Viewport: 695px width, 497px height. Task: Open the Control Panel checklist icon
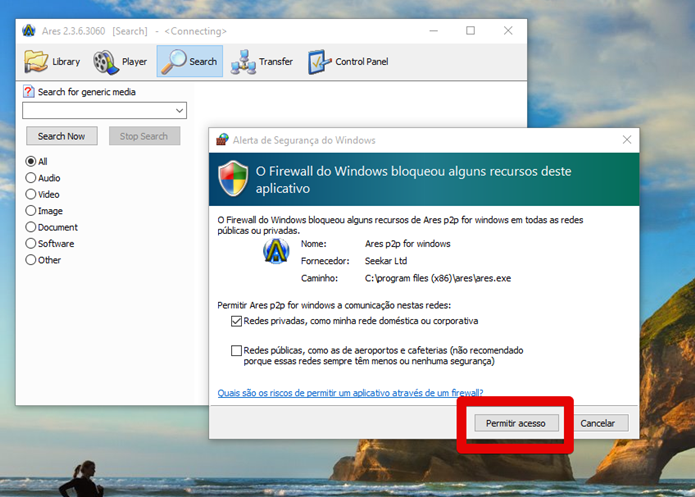click(319, 62)
